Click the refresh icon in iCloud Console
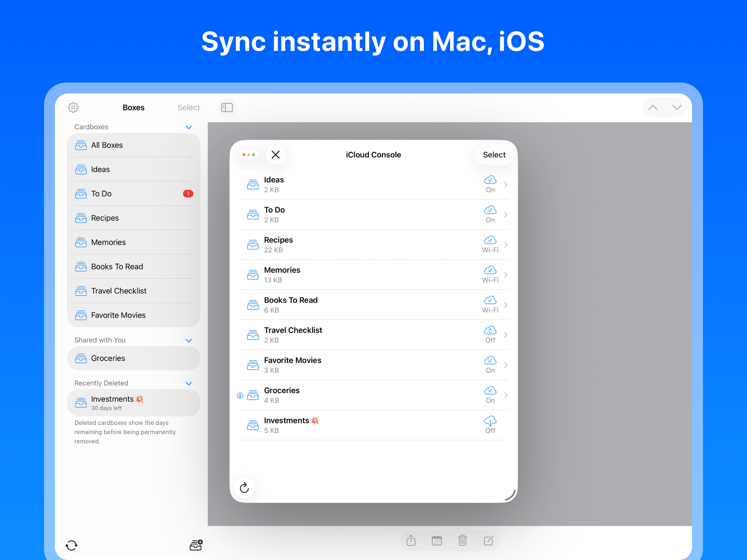 point(244,488)
